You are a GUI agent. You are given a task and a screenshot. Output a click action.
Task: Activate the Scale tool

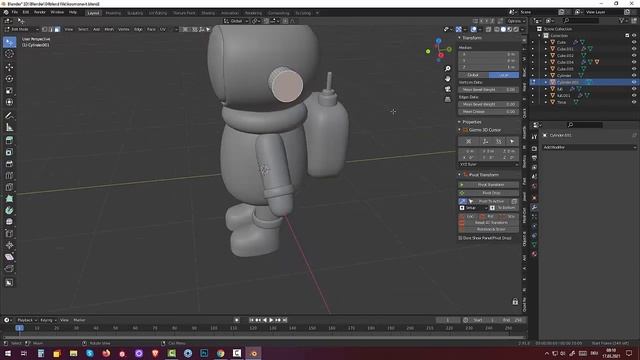(x=9, y=91)
